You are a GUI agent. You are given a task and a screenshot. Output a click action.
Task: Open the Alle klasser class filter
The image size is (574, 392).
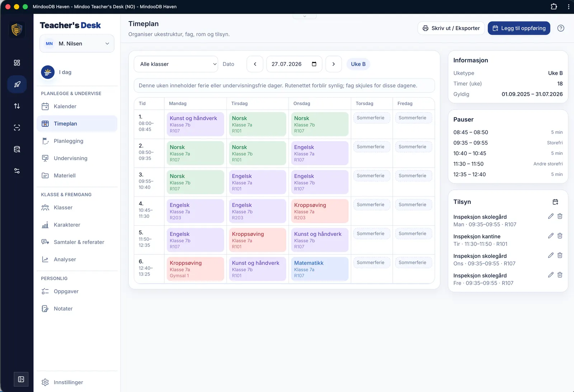(176, 64)
